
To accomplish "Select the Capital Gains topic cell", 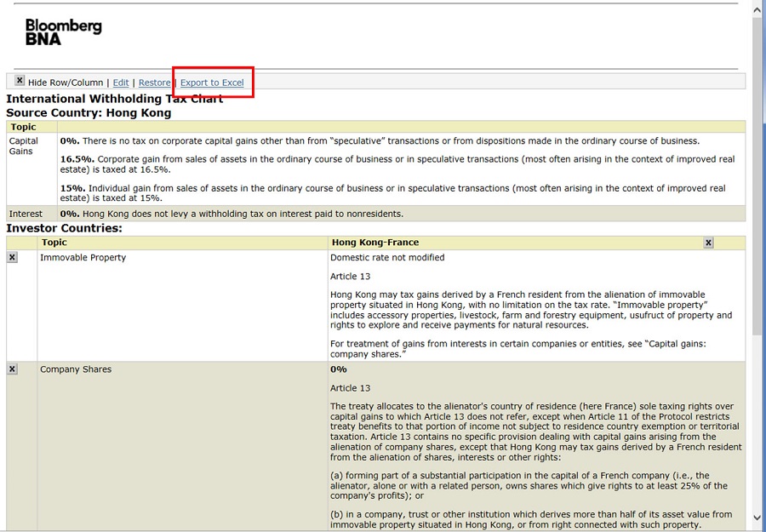I will click(24, 146).
